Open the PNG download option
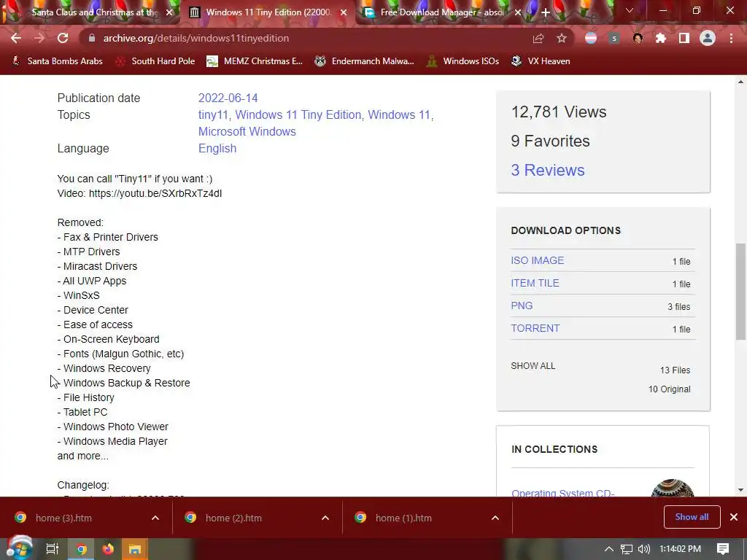This screenshot has width=747, height=560. pos(522,306)
